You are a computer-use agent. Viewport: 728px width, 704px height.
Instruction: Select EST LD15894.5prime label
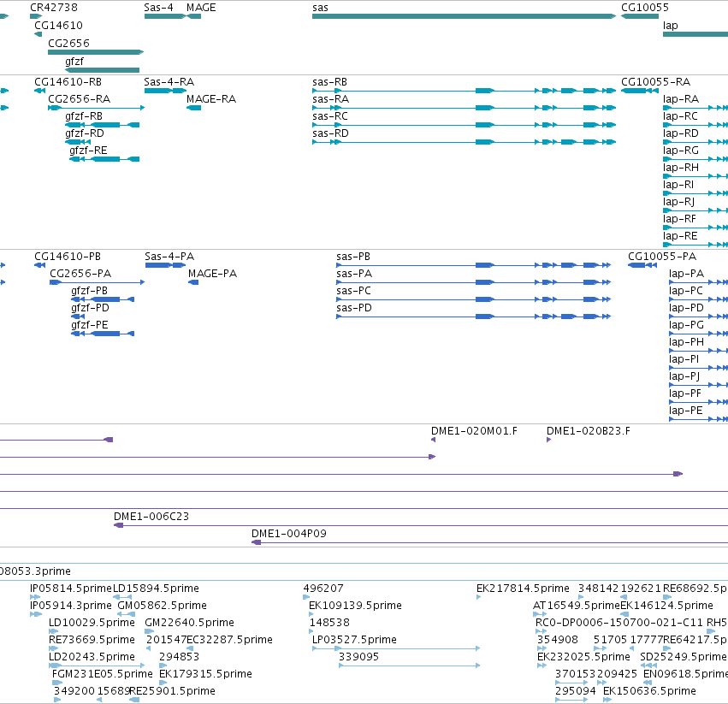(156, 589)
